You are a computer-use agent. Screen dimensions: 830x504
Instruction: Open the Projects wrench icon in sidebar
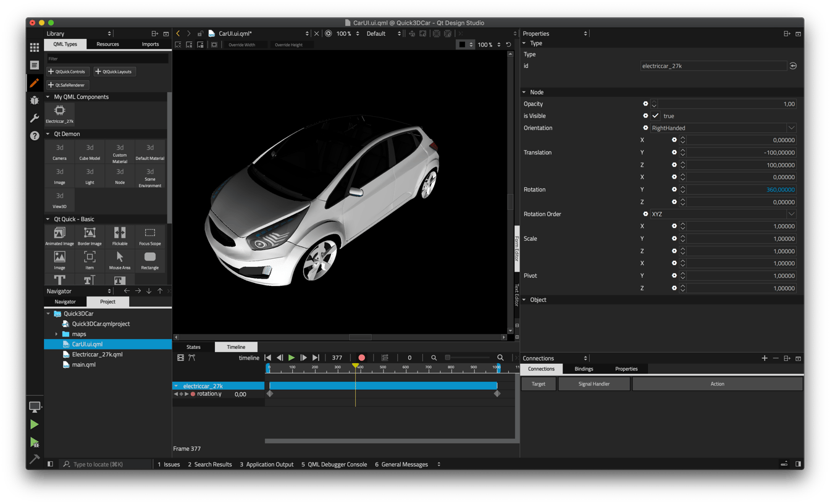click(35, 118)
